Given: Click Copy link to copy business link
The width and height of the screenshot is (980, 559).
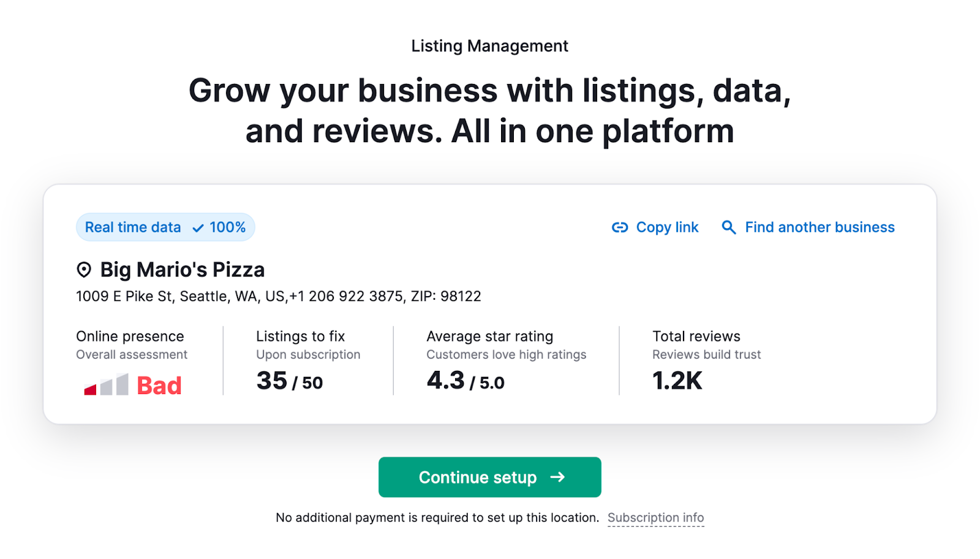Looking at the screenshot, I should click(x=666, y=227).
